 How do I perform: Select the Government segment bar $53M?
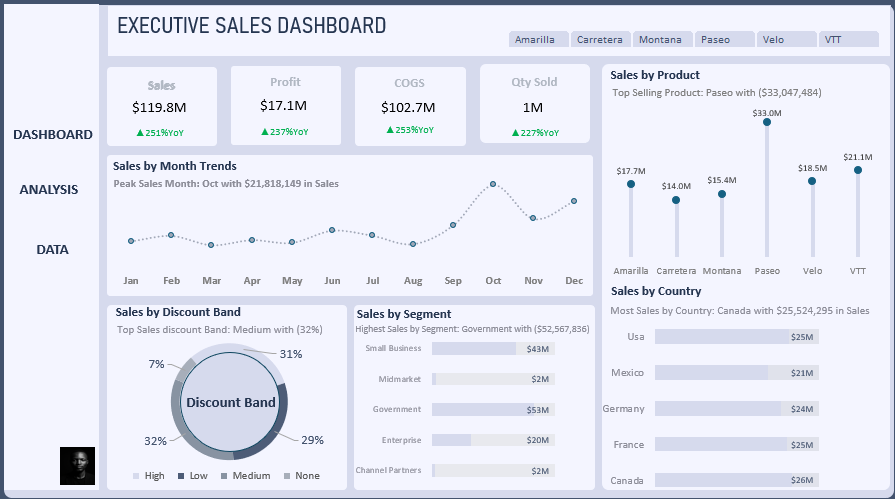(x=483, y=409)
